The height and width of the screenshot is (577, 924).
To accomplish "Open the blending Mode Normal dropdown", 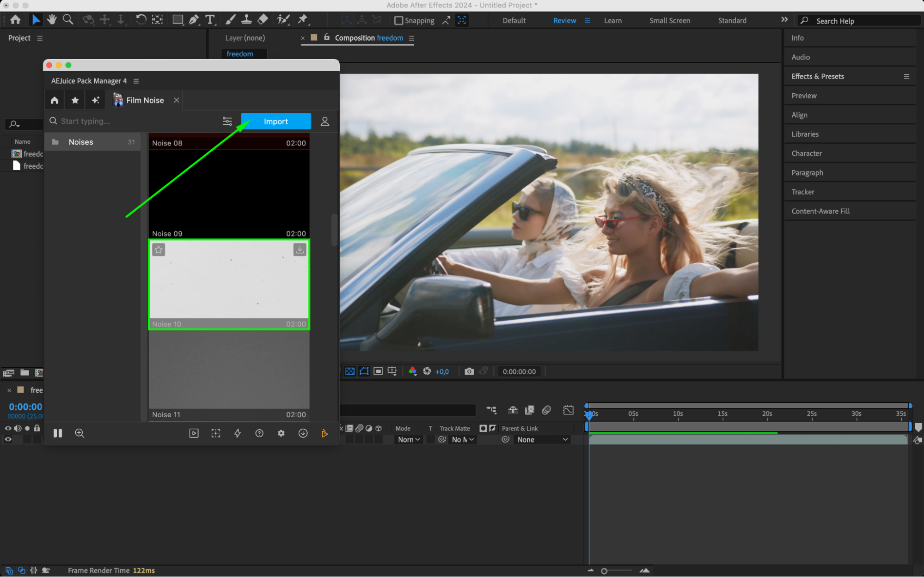I will [409, 440].
